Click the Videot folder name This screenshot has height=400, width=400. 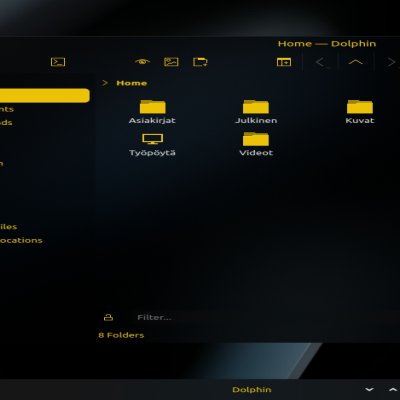pyautogui.click(x=256, y=153)
